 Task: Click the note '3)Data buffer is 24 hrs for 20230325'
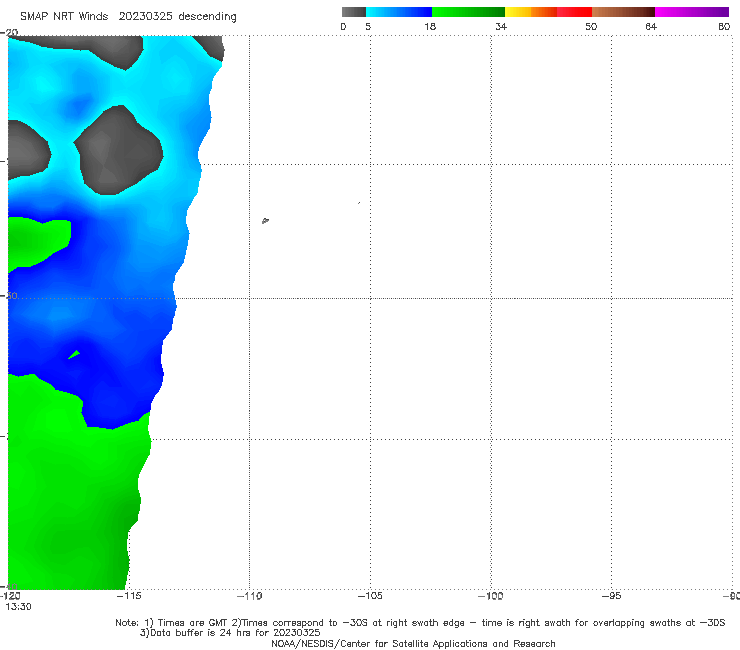point(230,633)
